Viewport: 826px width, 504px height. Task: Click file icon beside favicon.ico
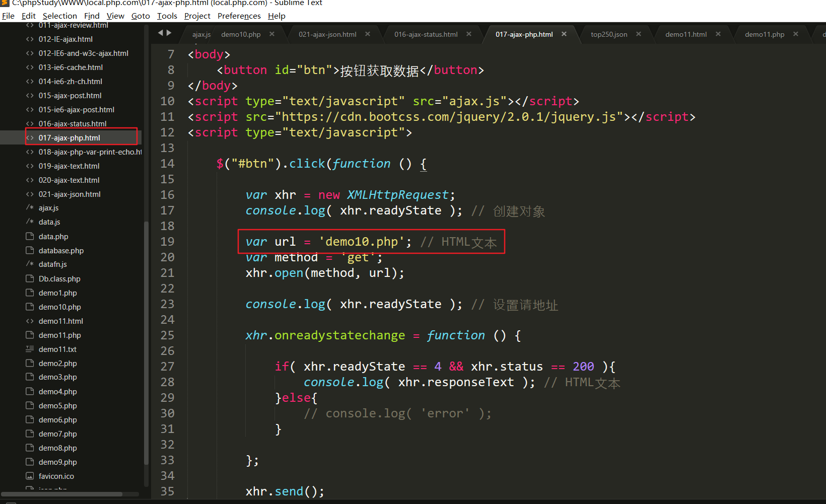[30, 476]
